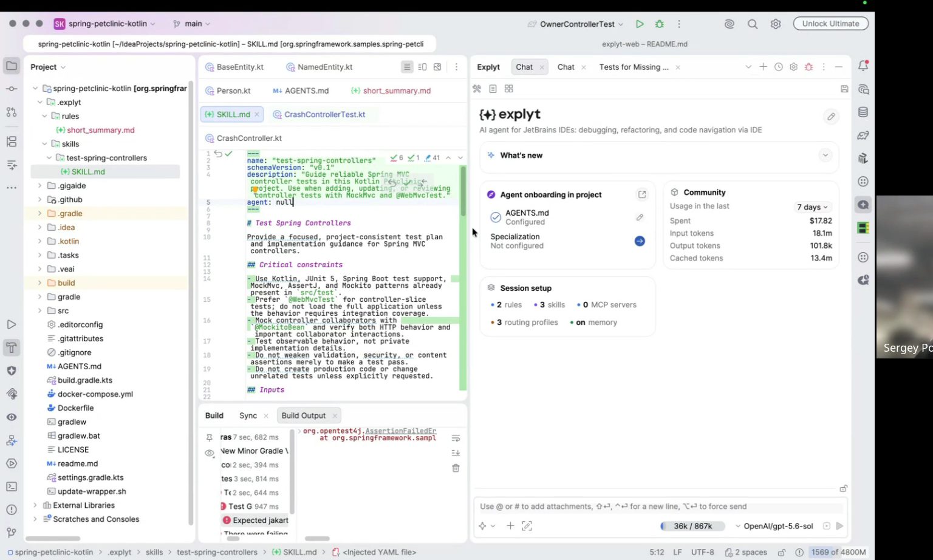933x560 pixels.
Task: Switch to the Sync tab
Action: pos(248,415)
